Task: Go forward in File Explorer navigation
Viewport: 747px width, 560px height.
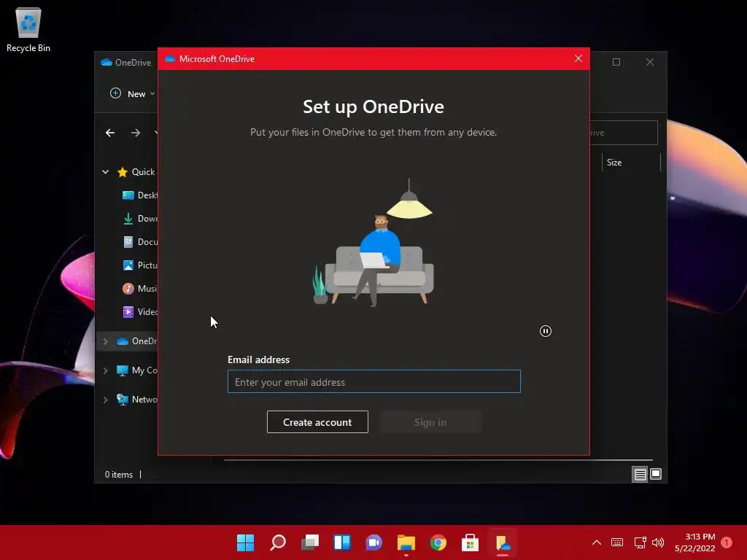Action: (136, 133)
